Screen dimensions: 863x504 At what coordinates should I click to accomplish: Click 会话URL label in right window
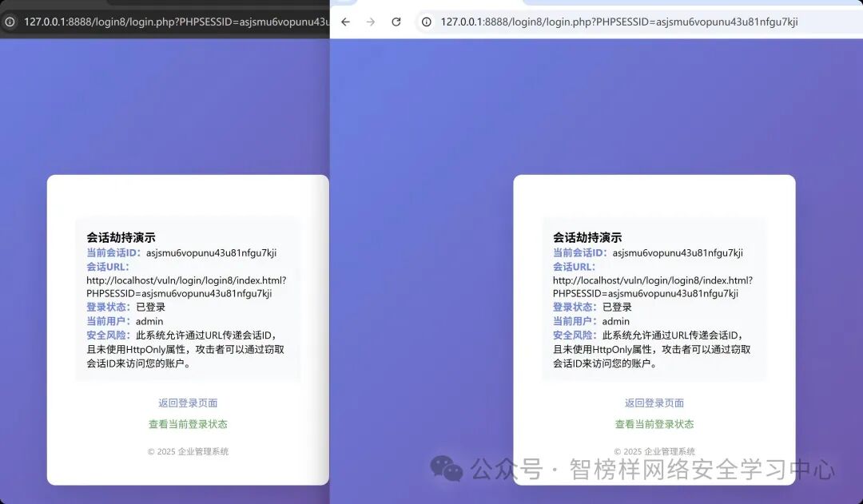click(x=574, y=267)
